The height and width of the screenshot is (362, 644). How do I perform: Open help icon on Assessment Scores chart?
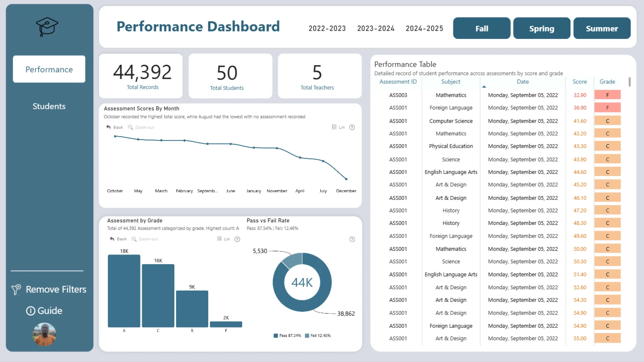(352, 127)
